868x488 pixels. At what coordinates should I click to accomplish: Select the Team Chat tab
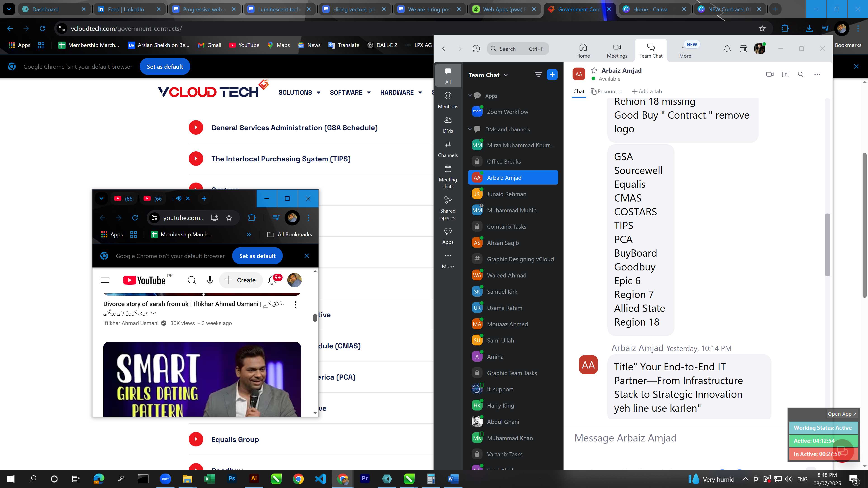pyautogui.click(x=651, y=51)
